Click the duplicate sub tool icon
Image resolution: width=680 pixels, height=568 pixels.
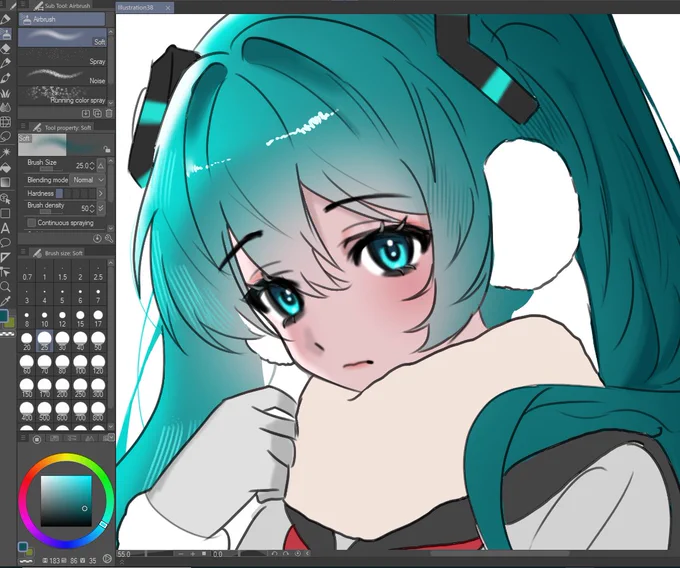pyautogui.click(x=98, y=113)
